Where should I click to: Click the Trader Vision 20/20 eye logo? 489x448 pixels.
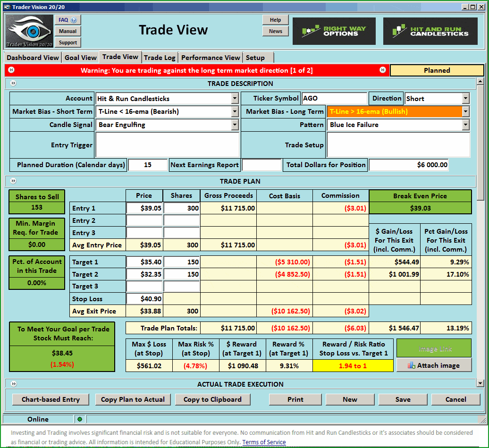(x=30, y=31)
